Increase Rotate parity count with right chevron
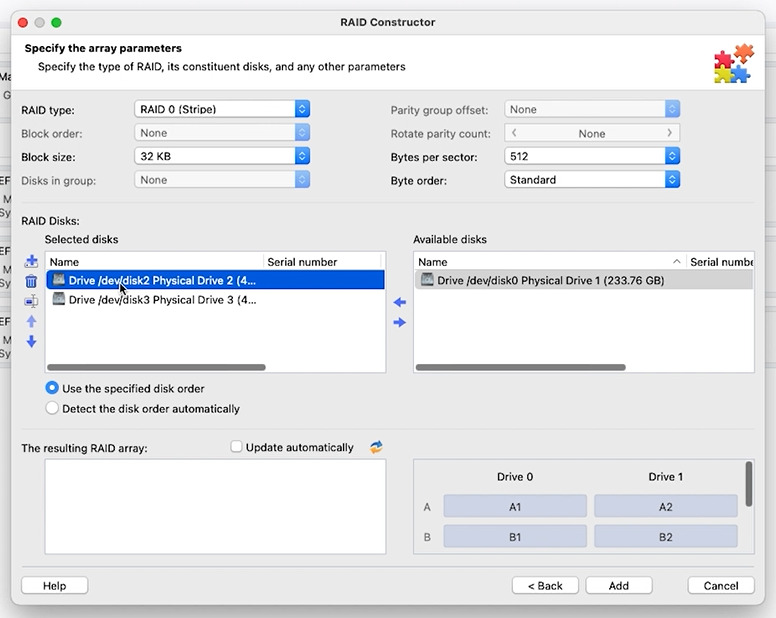Screen dimensions: 776x618 click(670, 133)
